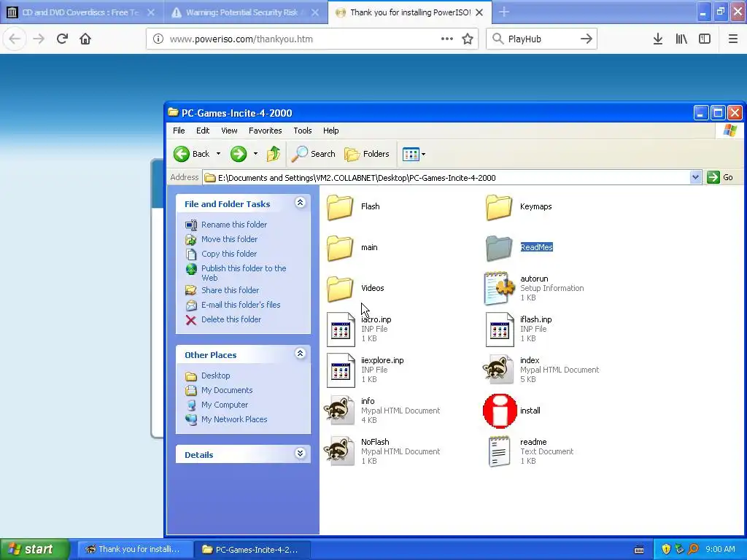
Task: Toggle the browser sidebar icon
Action: 705,39
